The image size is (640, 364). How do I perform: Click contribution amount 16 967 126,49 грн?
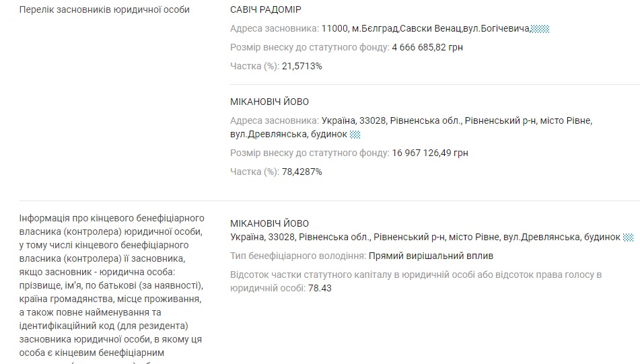pyautogui.click(x=430, y=153)
